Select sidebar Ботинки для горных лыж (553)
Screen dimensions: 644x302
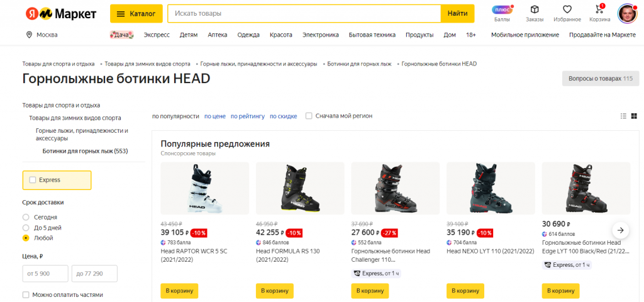(x=86, y=151)
